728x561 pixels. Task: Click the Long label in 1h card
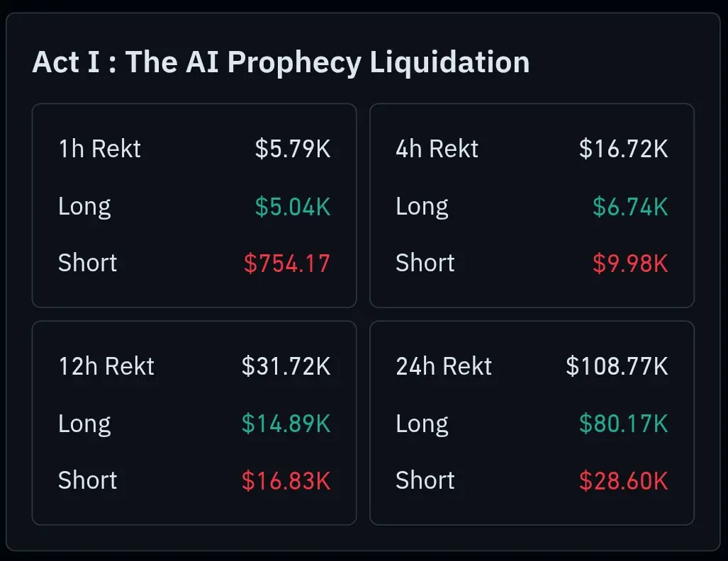84,207
